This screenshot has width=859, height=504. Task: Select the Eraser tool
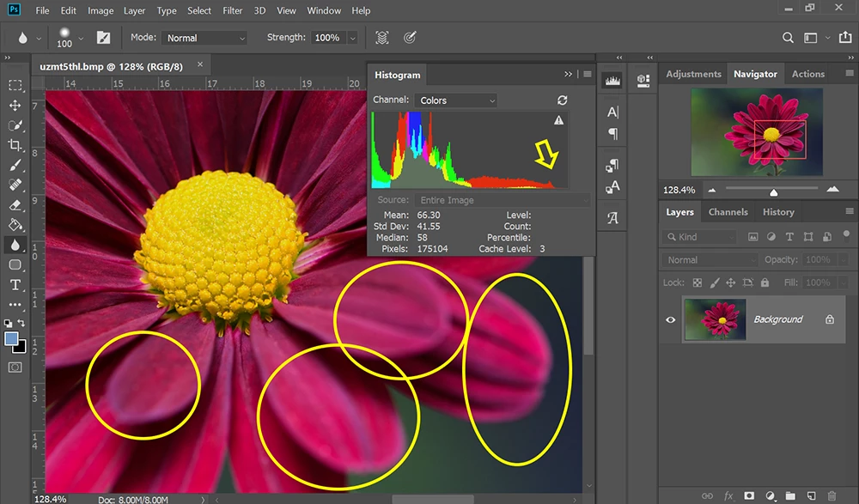(x=15, y=205)
